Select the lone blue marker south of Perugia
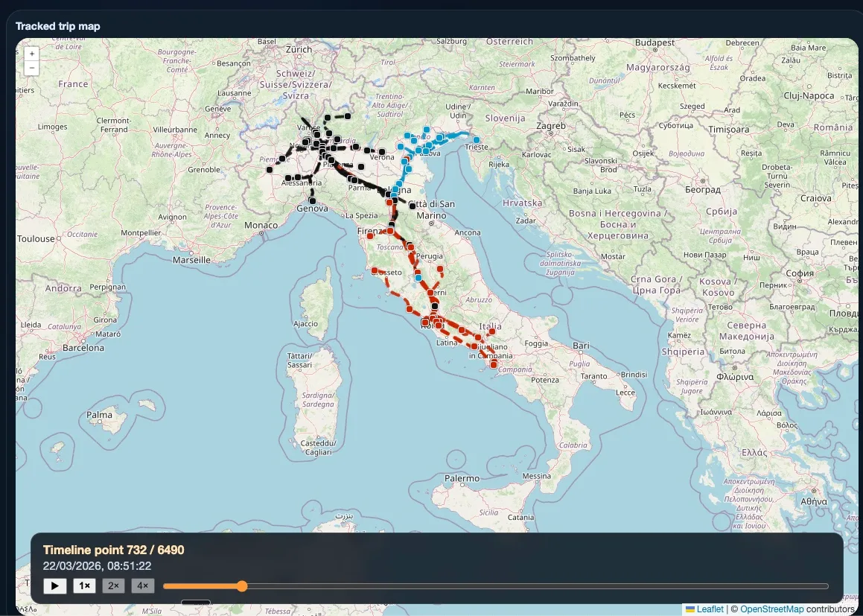 pos(418,278)
